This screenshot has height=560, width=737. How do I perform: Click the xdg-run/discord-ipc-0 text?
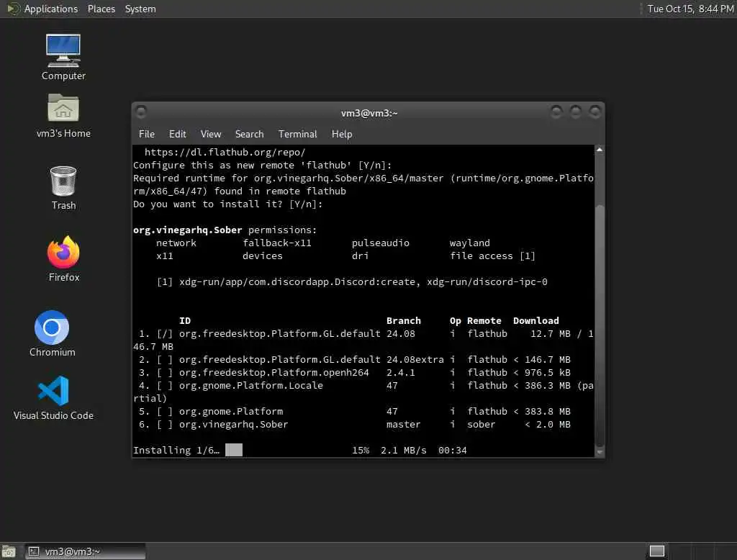tap(487, 282)
